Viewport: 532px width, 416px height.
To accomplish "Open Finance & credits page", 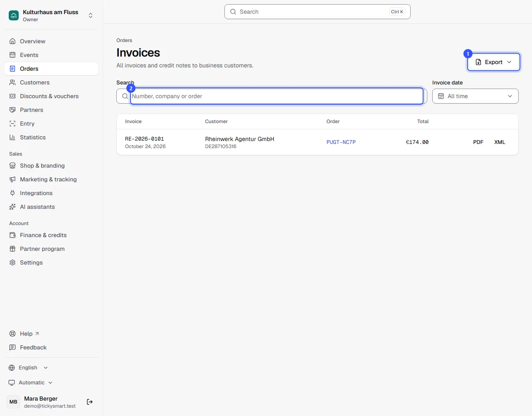I will point(52,235).
